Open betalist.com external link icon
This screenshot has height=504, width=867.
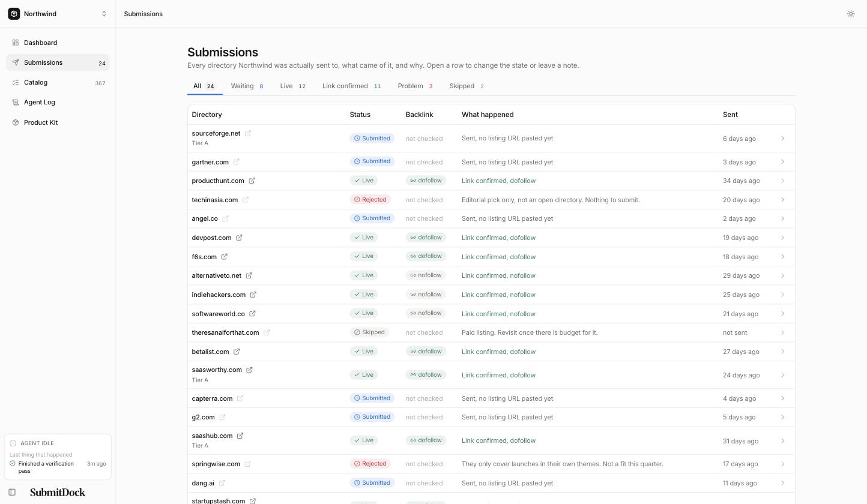click(x=237, y=352)
